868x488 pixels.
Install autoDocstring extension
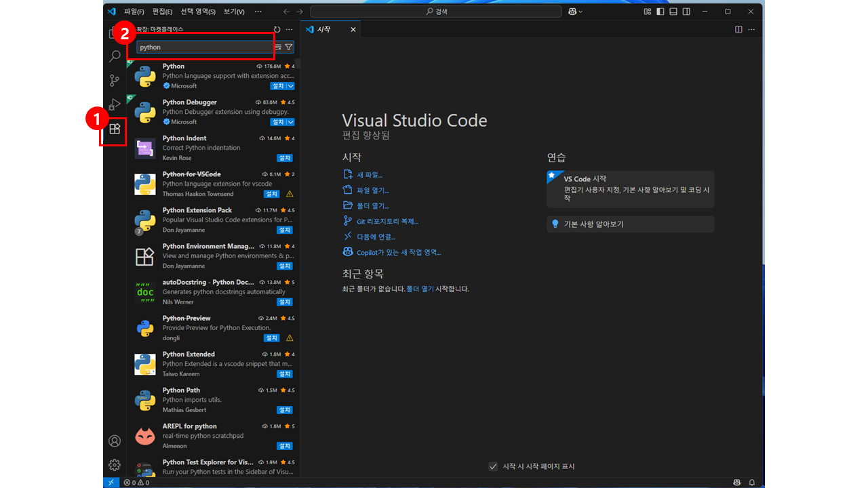(285, 302)
